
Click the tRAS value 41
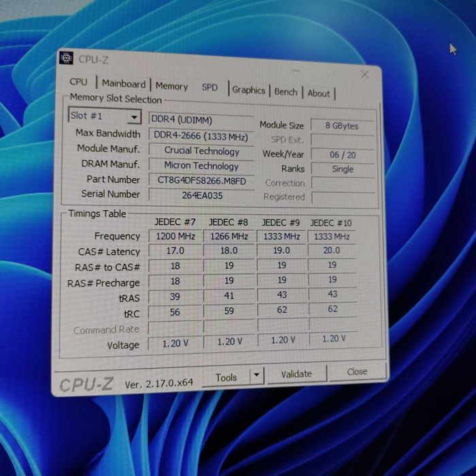pyautogui.click(x=229, y=295)
